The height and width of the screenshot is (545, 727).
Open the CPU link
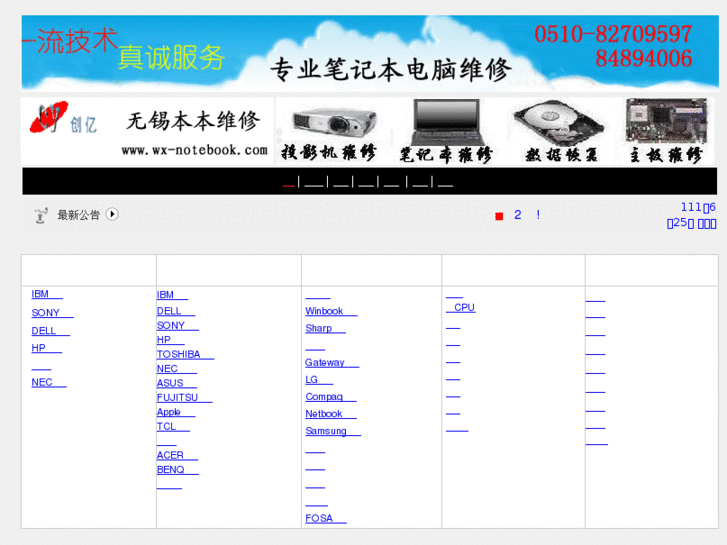tap(460, 308)
